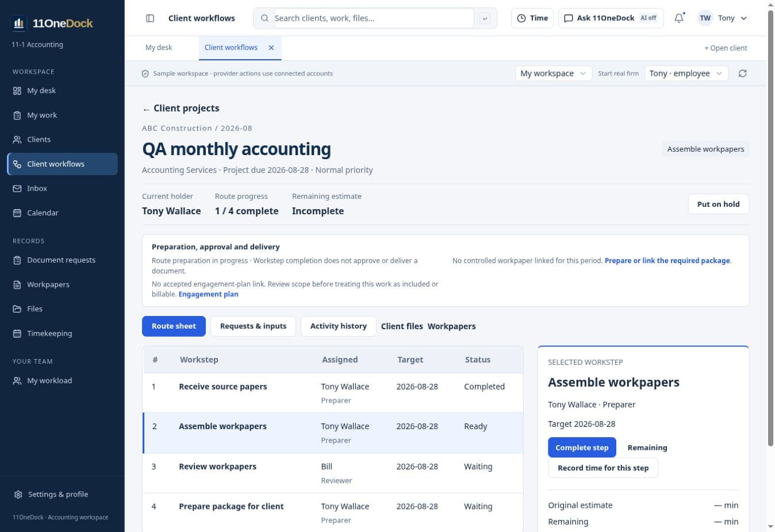Open the notifications bell
Image resolution: width=775 pixels, height=532 pixels.
[679, 18]
